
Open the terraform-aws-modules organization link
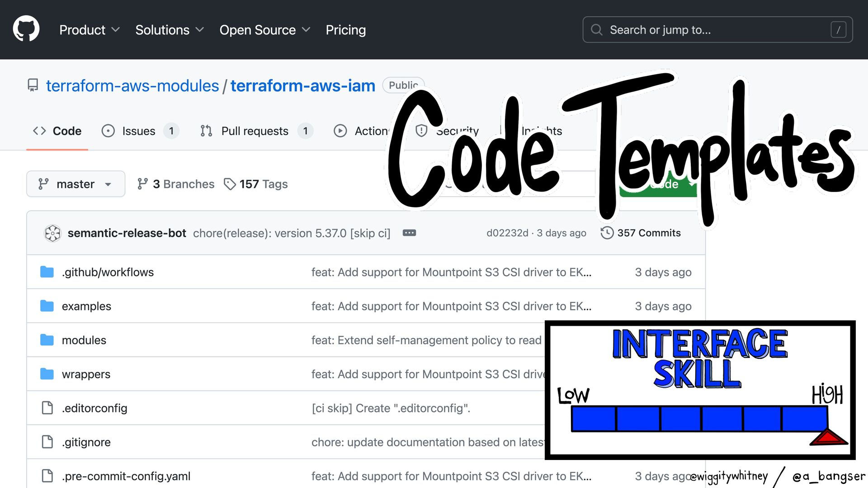pyautogui.click(x=132, y=85)
